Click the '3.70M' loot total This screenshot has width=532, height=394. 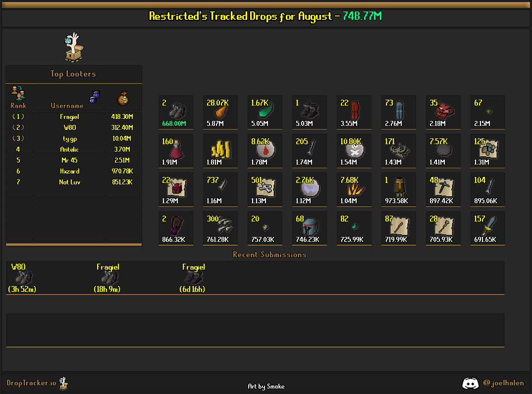tap(122, 149)
